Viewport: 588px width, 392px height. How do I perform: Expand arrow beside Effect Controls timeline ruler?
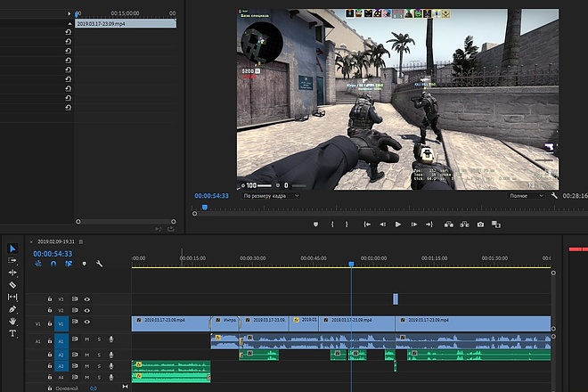click(x=69, y=13)
